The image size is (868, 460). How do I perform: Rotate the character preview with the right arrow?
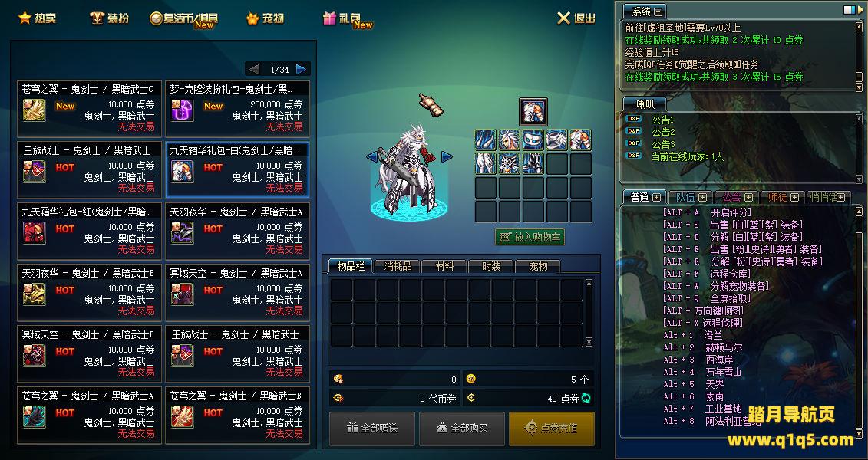[x=447, y=157]
